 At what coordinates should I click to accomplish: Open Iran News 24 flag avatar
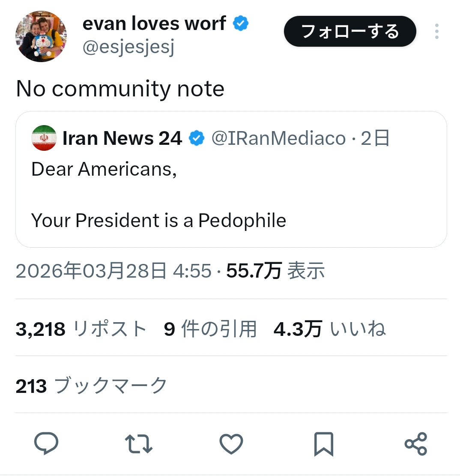click(x=44, y=138)
